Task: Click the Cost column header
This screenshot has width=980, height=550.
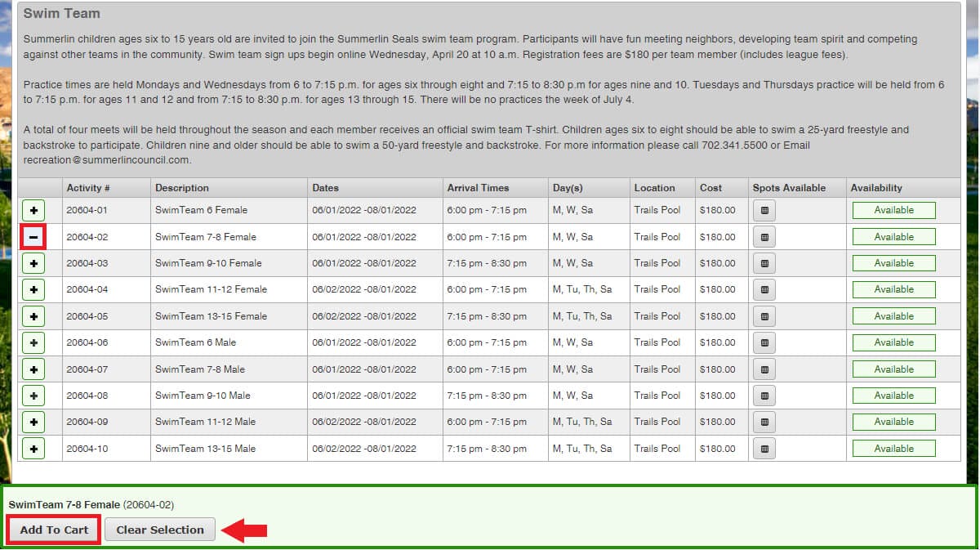Action: point(710,188)
